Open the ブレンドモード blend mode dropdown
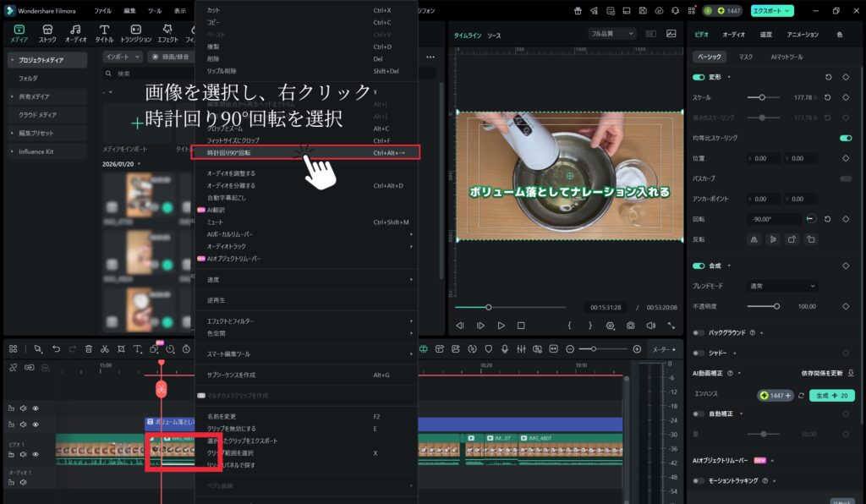866x504 pixels. tap(782, 286)
